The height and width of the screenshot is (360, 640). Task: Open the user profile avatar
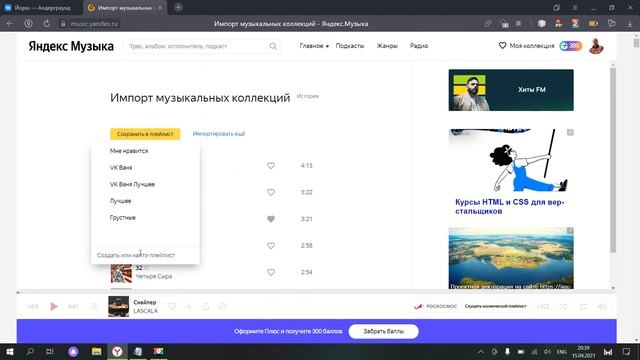pos(596,46)
